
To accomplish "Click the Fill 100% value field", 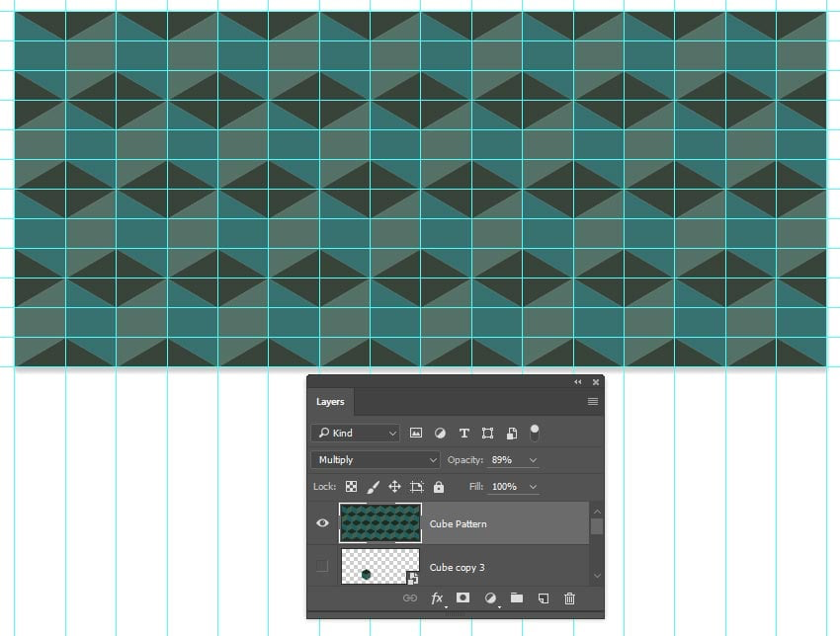I will point(506,486).
